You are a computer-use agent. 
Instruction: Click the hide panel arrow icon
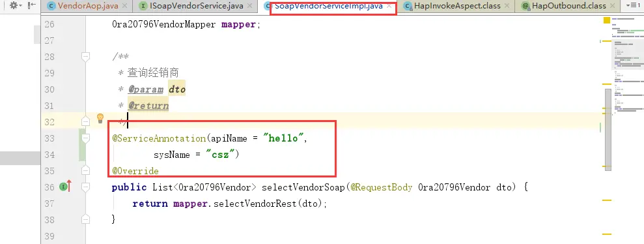click(x=32, y=6)
